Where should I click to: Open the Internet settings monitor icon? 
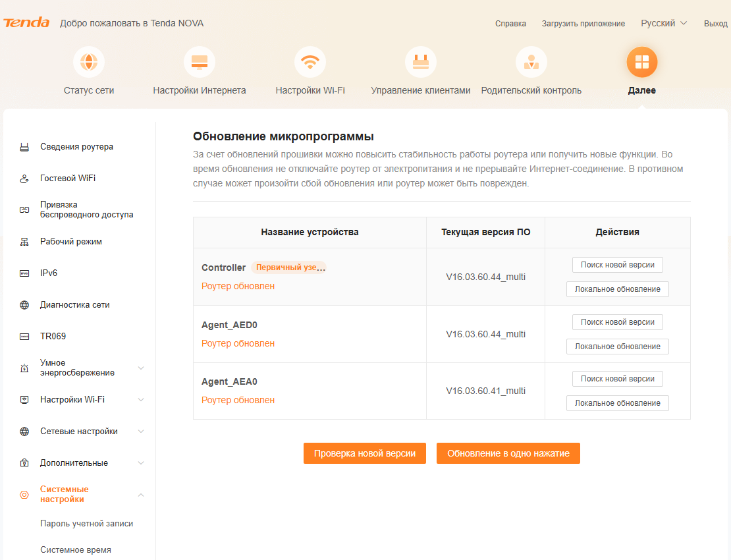pyautogui.click(x=200, y=62)
